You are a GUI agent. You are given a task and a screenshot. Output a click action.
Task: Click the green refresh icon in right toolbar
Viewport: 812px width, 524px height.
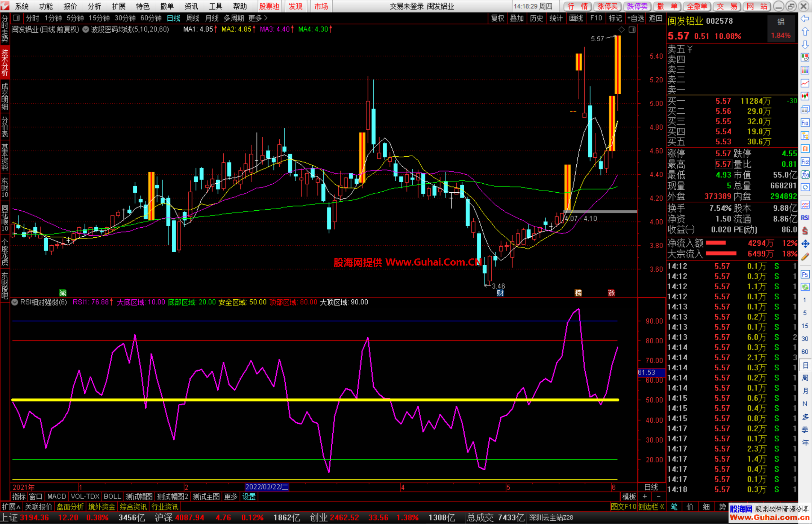click(805, 287)
